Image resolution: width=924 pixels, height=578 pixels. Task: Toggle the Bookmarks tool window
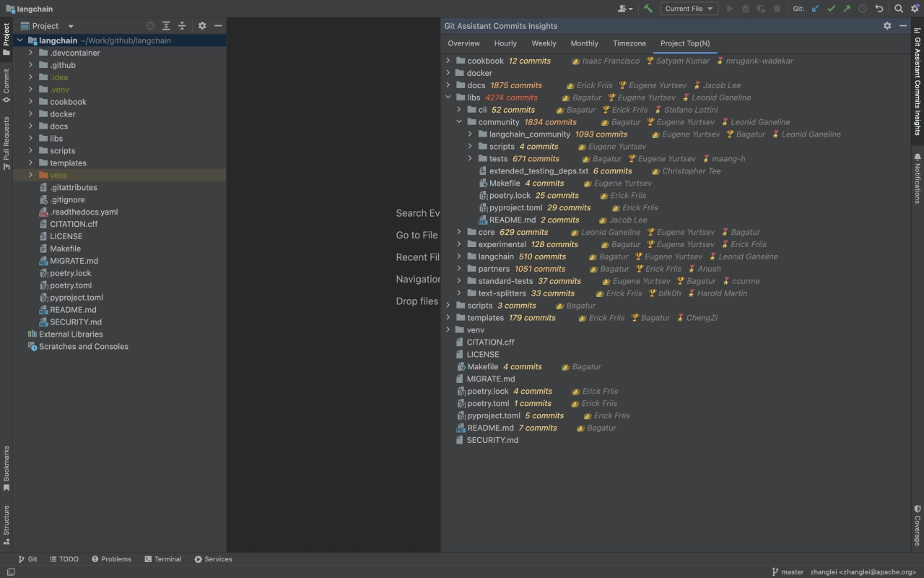coord(6,468)
